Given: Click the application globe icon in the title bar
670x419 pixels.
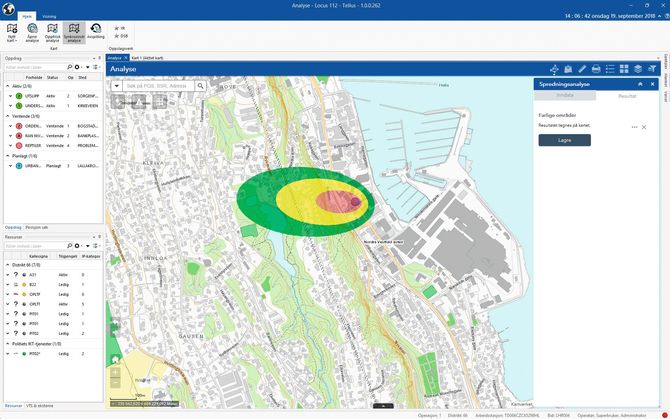Looking at the screenshot, I should pos(8,9).
